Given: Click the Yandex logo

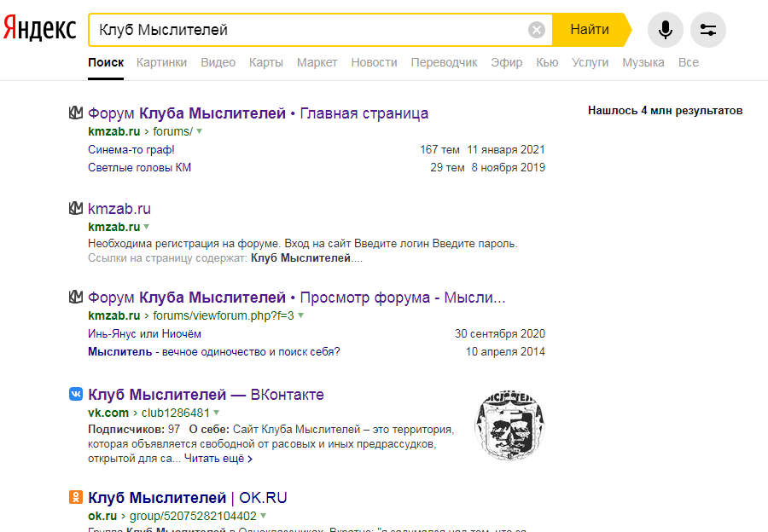Looking at the screenshot, I should 39,28.
